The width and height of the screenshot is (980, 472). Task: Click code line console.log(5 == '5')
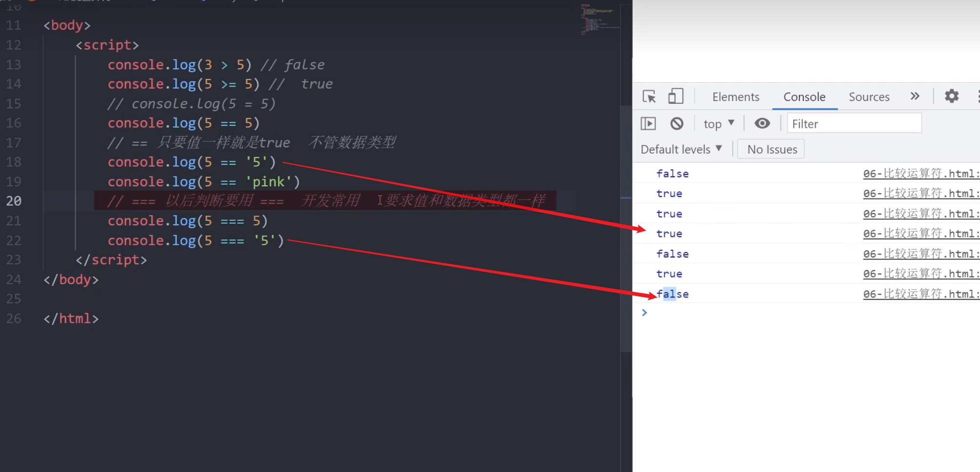(x=192, y=162)
